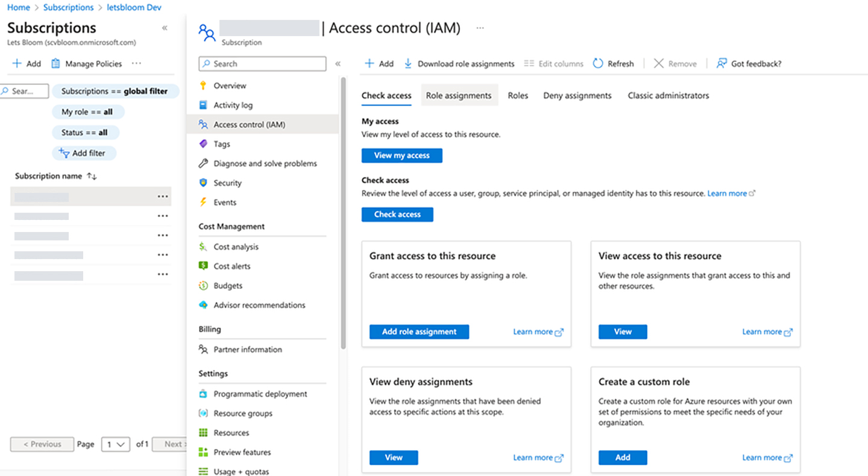Open ellipsis menu next to Access control title
Image resolution: width=868 pixels, height=476 pixels.
(x=480, y=28)
